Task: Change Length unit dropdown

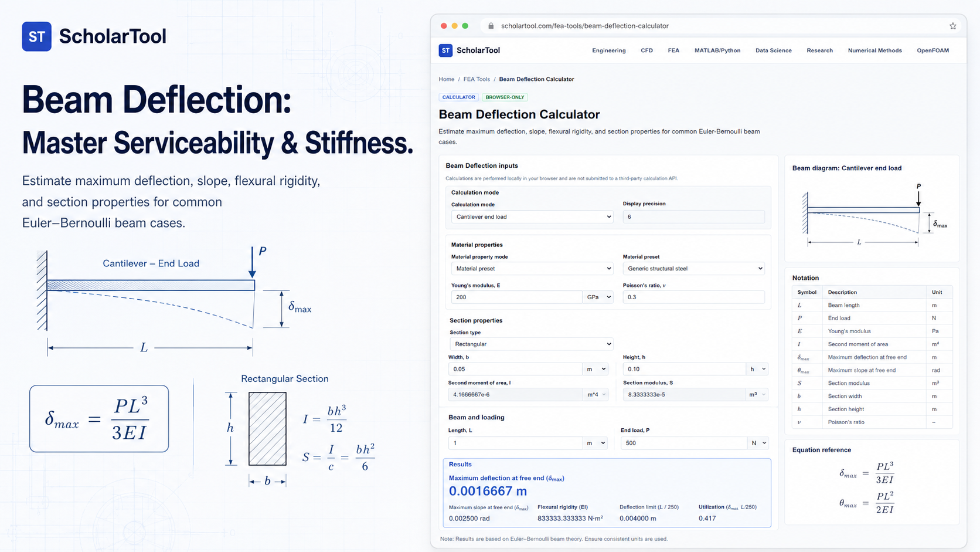Action: [596, 443]
